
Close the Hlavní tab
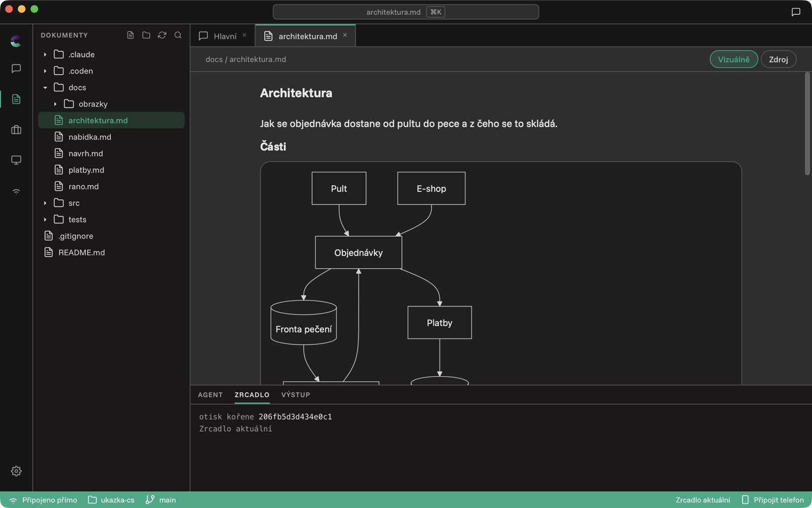point(245,35)
